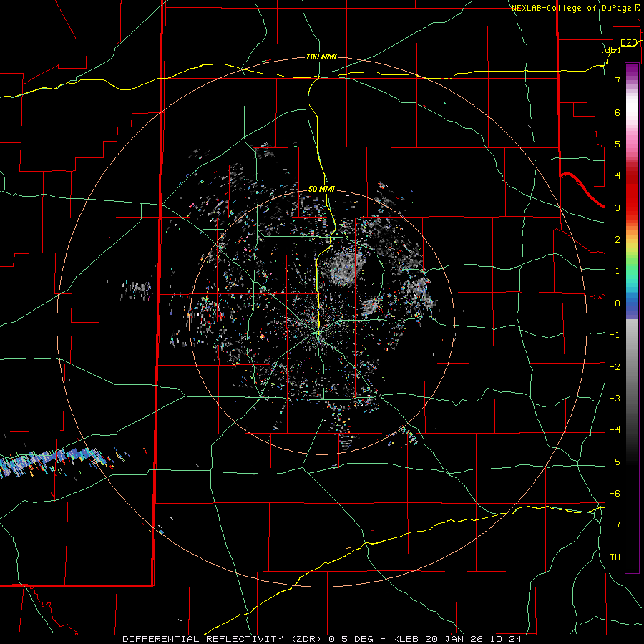Click the "-2" value on the dB scale
The image size is (644, 644).
point(615,367)
